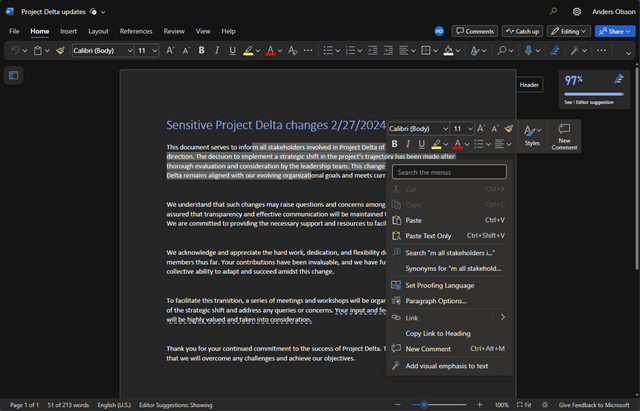Choose Paste Text Only from the context menu
This screenshot has width=640, height=411.
pyautogui.click(x=428, y=236)
